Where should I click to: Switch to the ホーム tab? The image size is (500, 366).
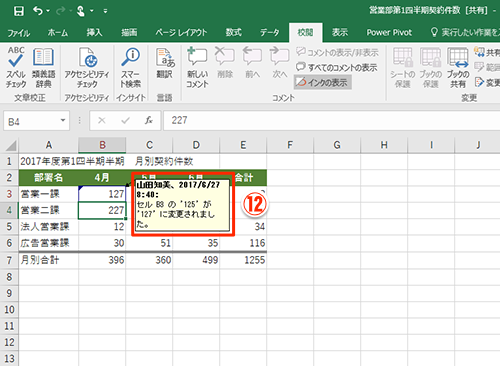coord(58,33)
